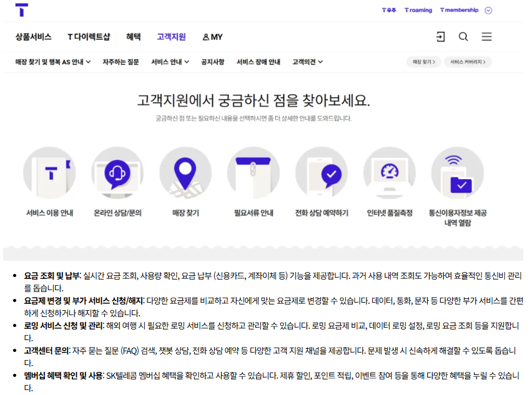Expand the 고객의견 dropdown
The width and height of the screenshot is (532, 395).
pos(307,62)
